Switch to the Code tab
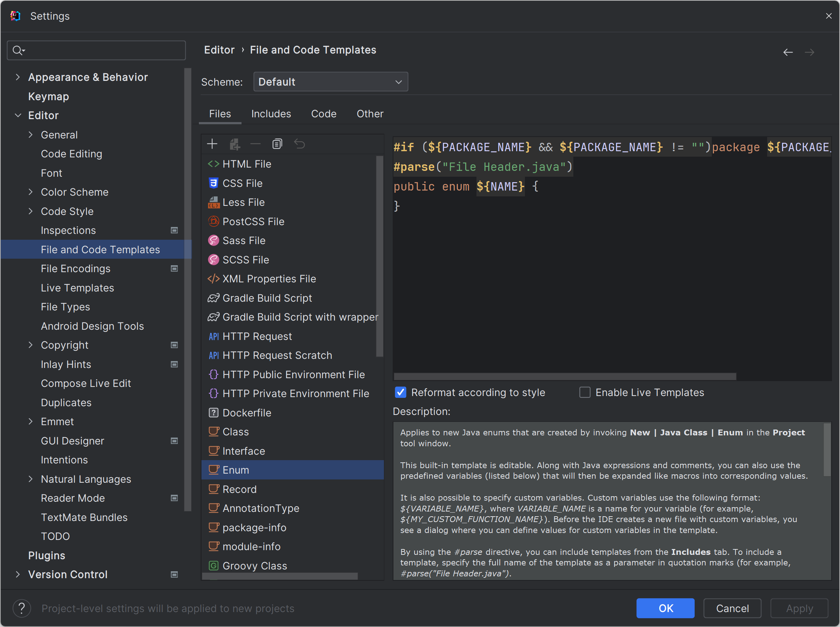Image resolution: width=840 pixels, height=627 pixels. [x=323, y=114]
